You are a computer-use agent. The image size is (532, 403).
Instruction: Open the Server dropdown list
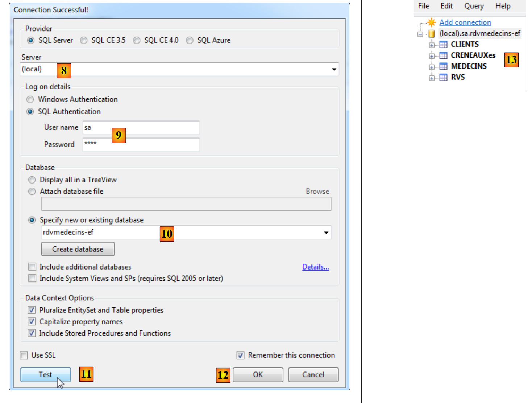(x=334, y=69)
